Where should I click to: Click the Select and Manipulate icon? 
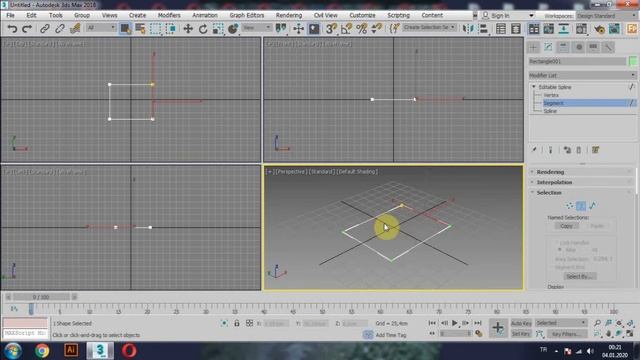pyautogui.click(x=298, y=29)
